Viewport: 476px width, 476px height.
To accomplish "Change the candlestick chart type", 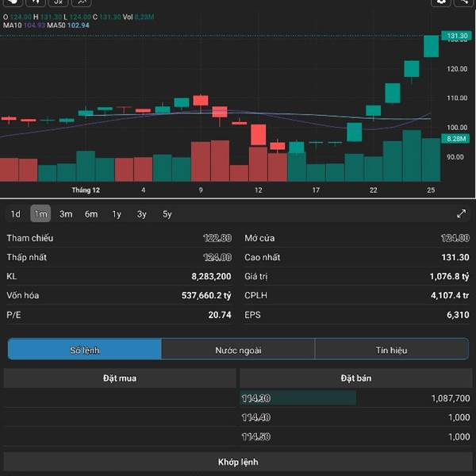I will coord(35,2).
